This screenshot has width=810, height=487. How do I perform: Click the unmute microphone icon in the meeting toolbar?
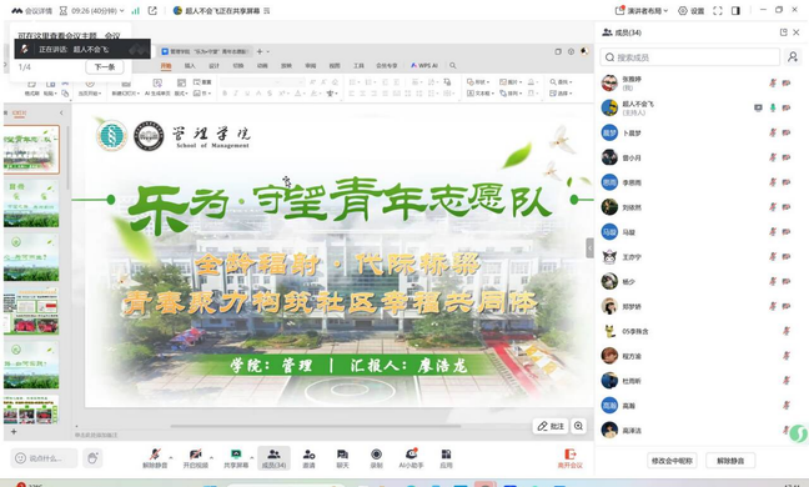point(155,454)
